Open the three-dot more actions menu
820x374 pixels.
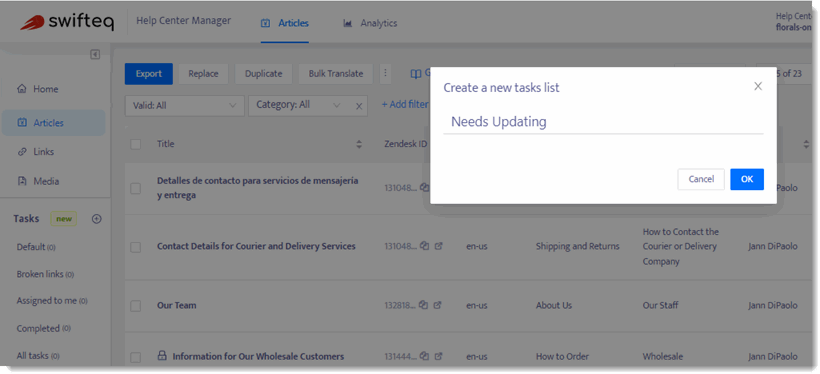(x=385, y=74)
